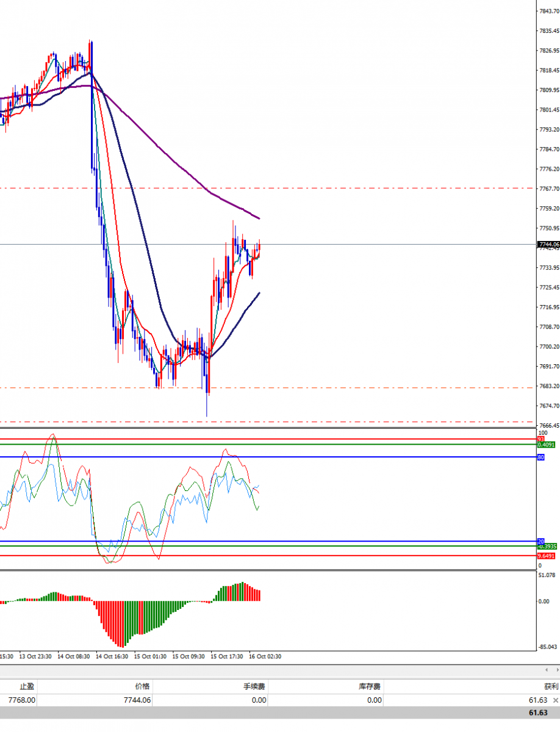
Task: Click the 手续费 column header
Action: pyautogui.click(x=254, y=686)
